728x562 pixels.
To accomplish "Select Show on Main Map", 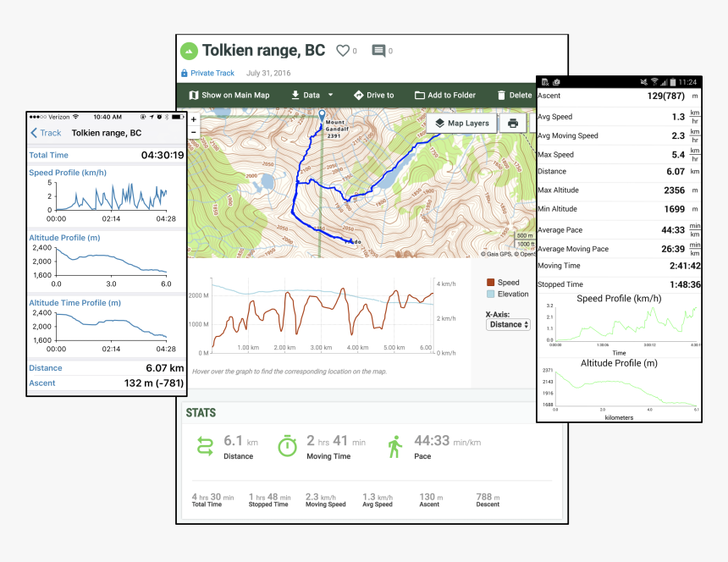I will (x=229, y=96).
